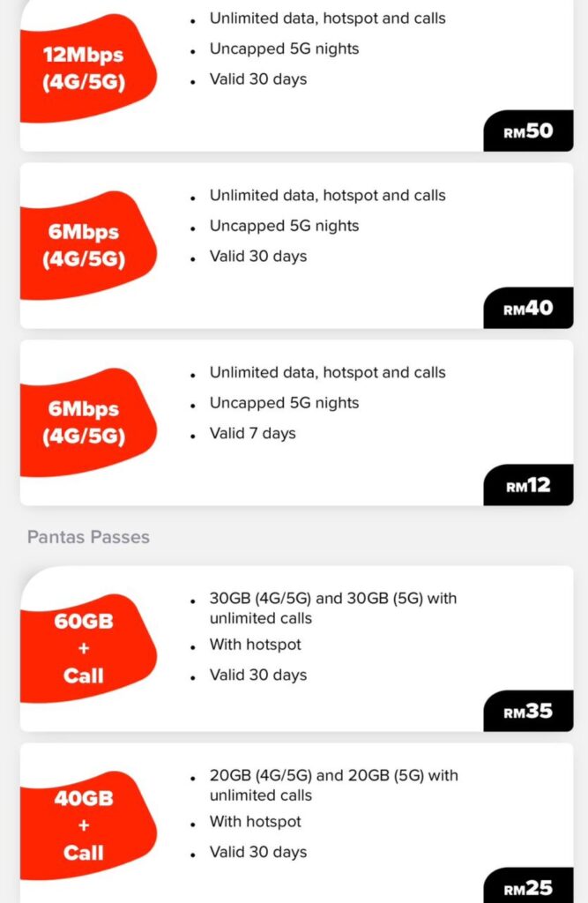Screen dimensions: 588x903
Task: Choose the RM40 price button
Action: pyautogui.click(x=528, y=308)
